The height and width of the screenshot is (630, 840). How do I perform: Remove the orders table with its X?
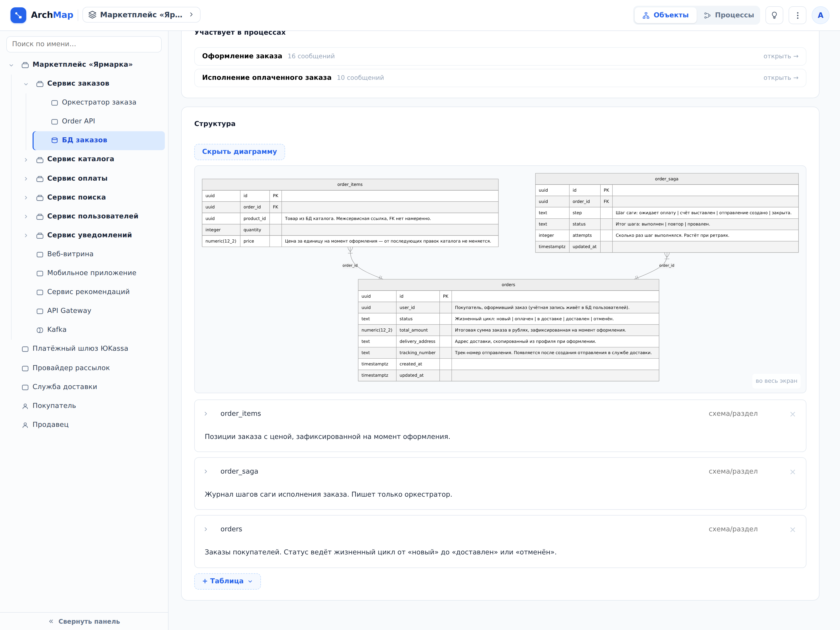pos(792,529)
